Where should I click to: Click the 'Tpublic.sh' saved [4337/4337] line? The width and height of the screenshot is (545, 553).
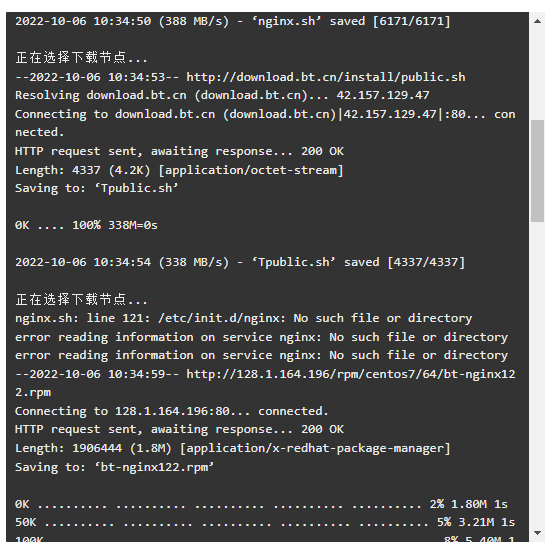pyautogui.click(x=240, y=262)
